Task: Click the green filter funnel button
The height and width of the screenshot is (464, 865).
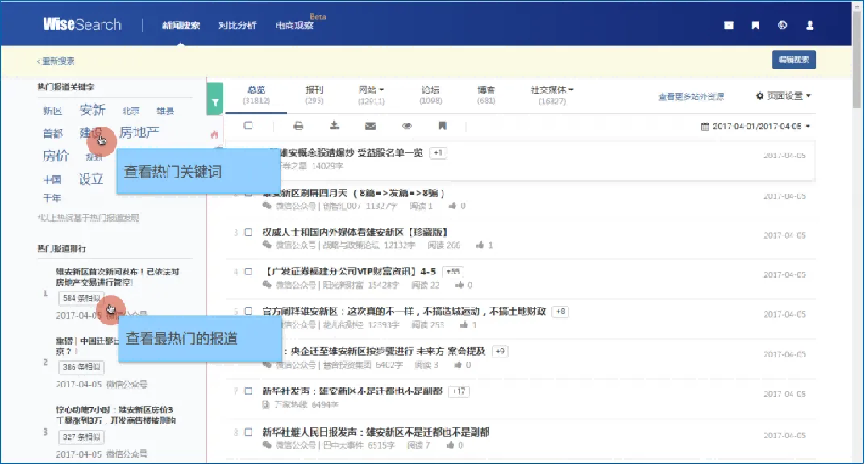Action: [214, 99]
